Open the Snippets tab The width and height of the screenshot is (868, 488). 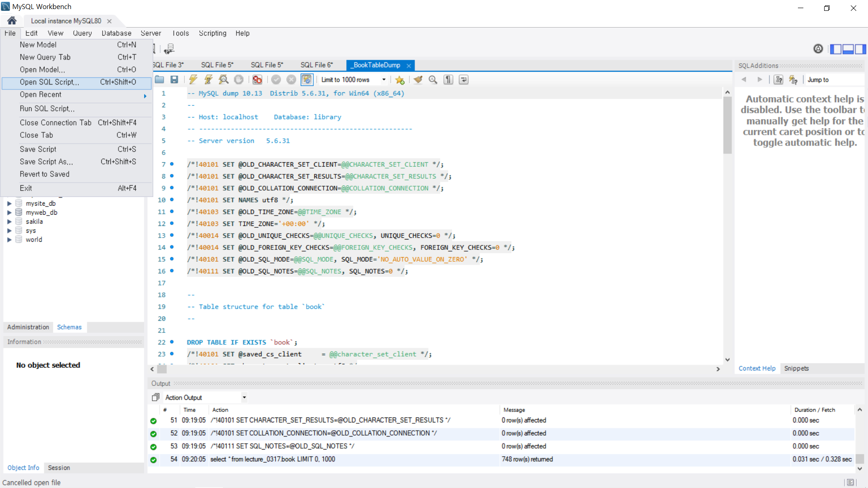(x=796, y=368)
